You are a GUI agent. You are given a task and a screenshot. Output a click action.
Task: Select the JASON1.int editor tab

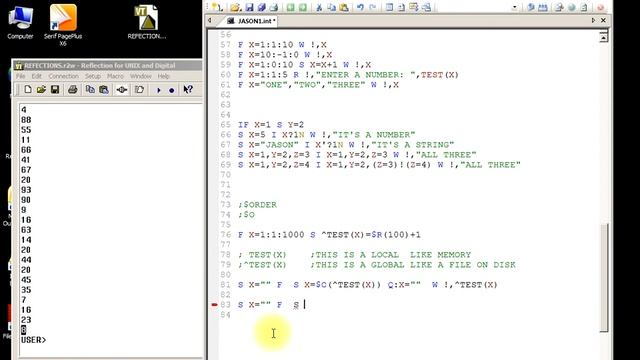click(251, 20)
